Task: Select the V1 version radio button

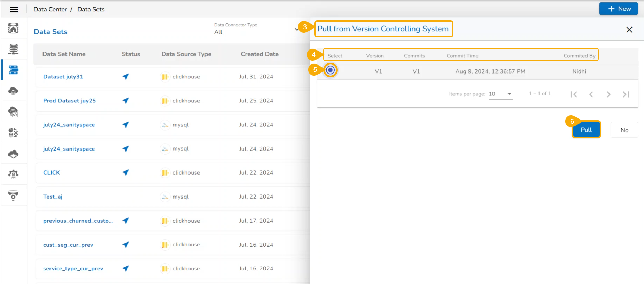Action: pyautogui.click(x=330, y=70)
